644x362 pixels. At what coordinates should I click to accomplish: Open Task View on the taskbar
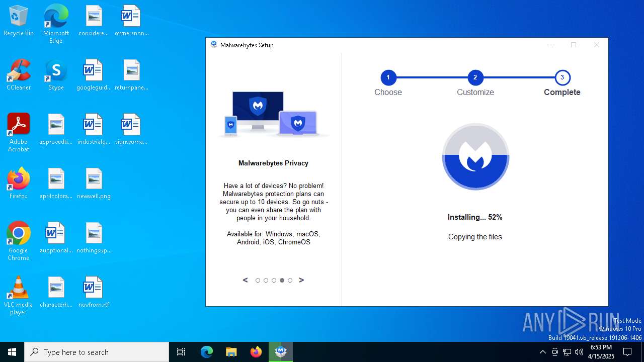click(181, 352)
